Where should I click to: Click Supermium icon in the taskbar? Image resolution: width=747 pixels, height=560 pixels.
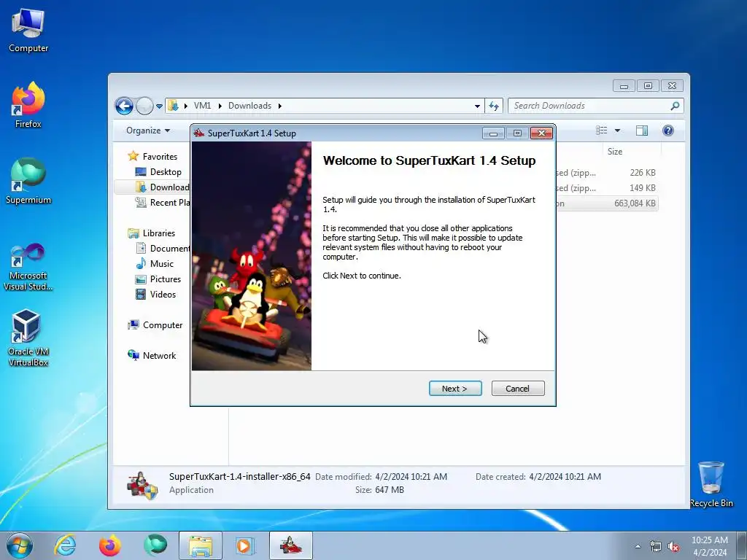click(155, 545)
